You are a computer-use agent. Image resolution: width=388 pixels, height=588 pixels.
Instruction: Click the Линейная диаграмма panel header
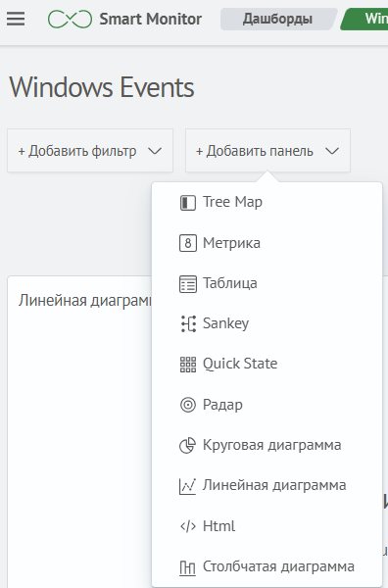pos(84,301)
